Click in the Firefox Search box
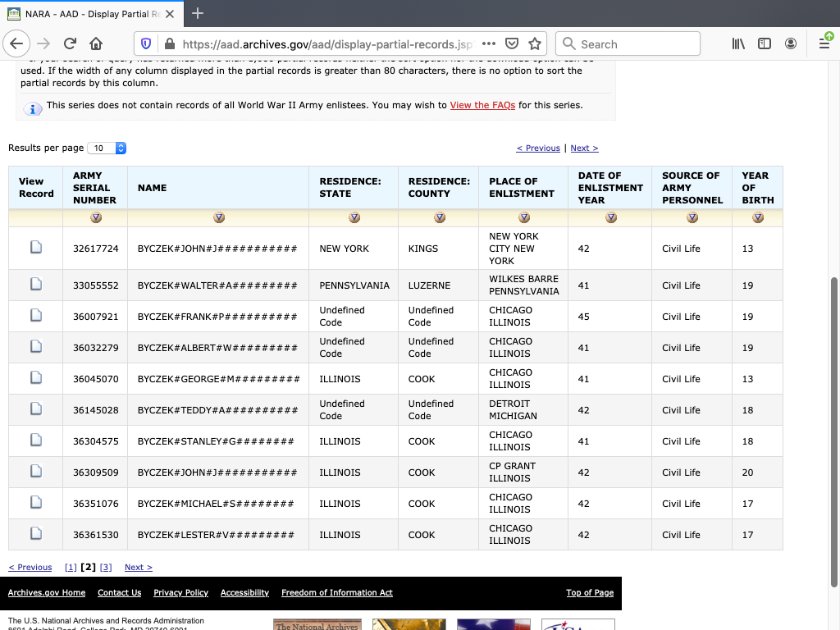 point(628,43)
